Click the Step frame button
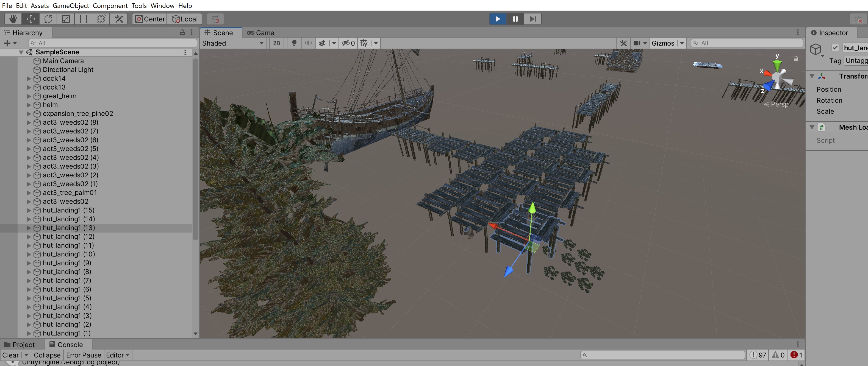 tap(533, 19)
